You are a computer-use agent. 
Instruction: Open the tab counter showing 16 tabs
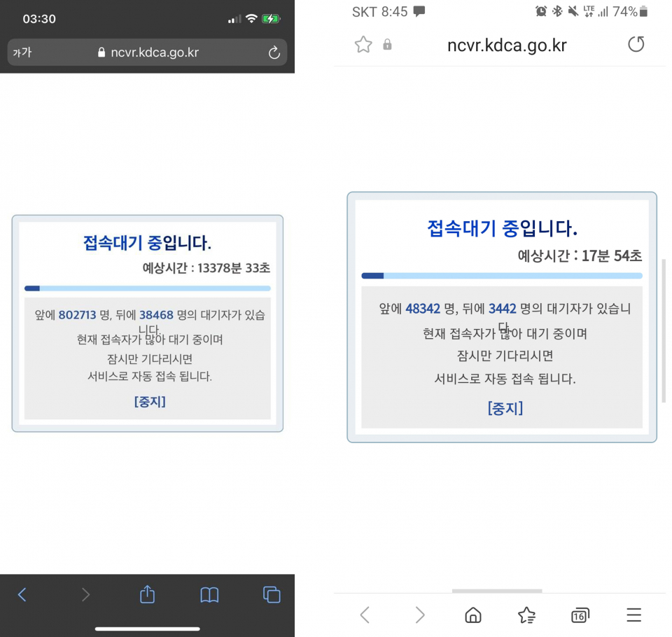click(x=580, y=615)
